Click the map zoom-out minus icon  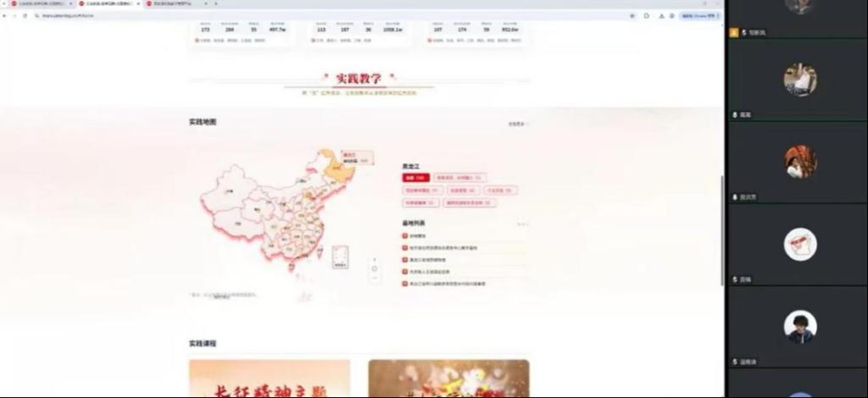tap(375, 279)
